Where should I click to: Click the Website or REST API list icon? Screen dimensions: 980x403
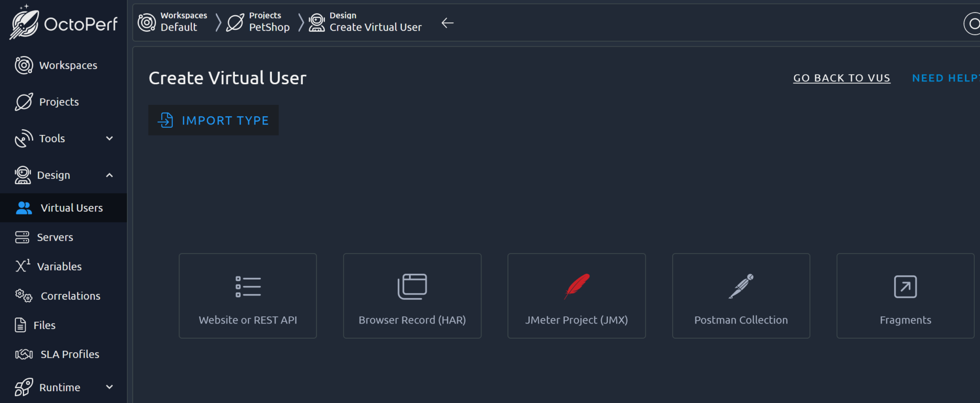tap(248, 286)
